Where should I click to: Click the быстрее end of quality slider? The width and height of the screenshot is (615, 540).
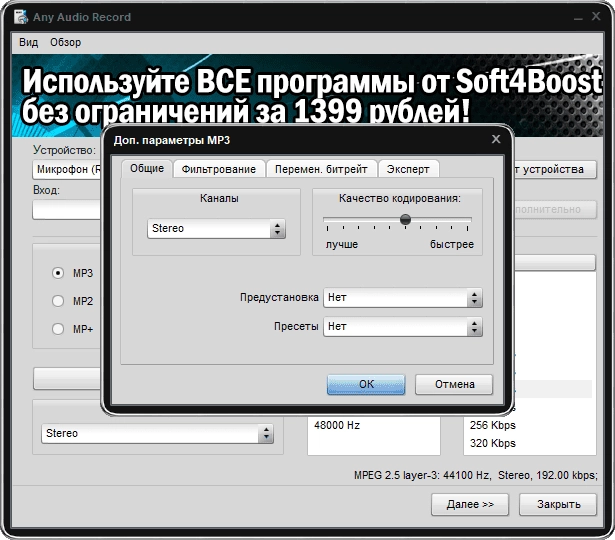click(x=452, y=244)
